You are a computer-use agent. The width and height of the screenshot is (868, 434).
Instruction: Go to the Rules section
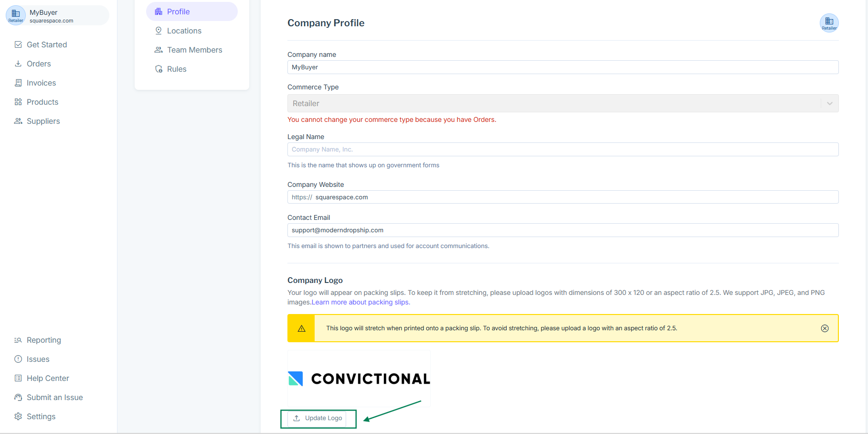pyautogui.click(x=176, y=69)
